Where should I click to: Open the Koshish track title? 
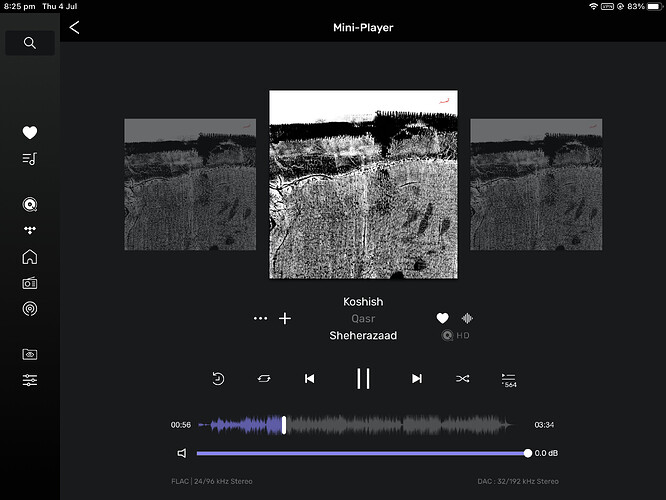pyautogui.click(x=363, y=302)
